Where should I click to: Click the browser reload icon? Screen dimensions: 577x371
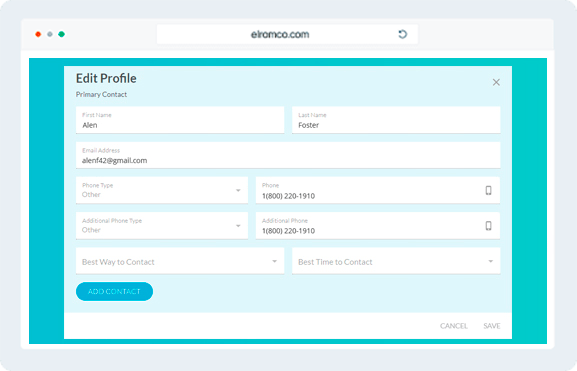pyautogui.click(x=403, y=34)
